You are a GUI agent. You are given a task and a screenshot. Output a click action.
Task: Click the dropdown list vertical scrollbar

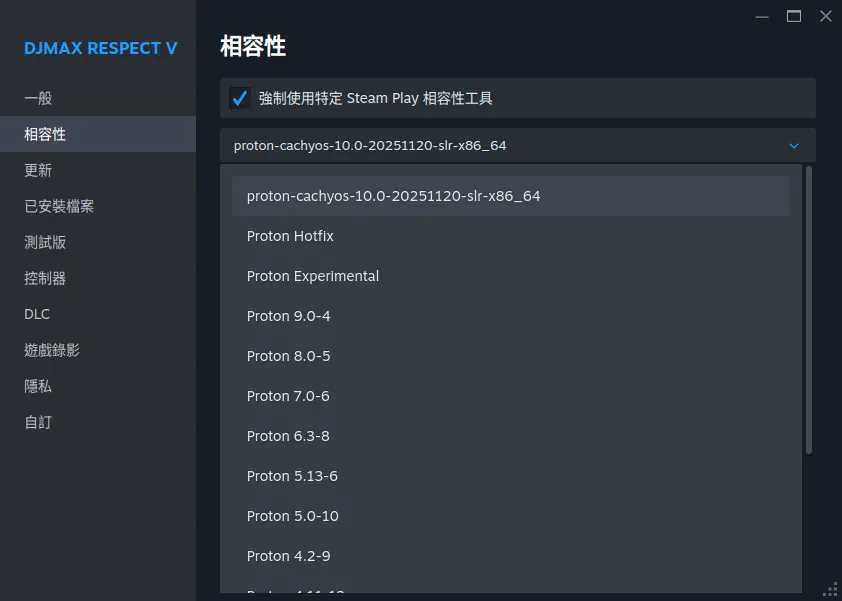(809, 310)
